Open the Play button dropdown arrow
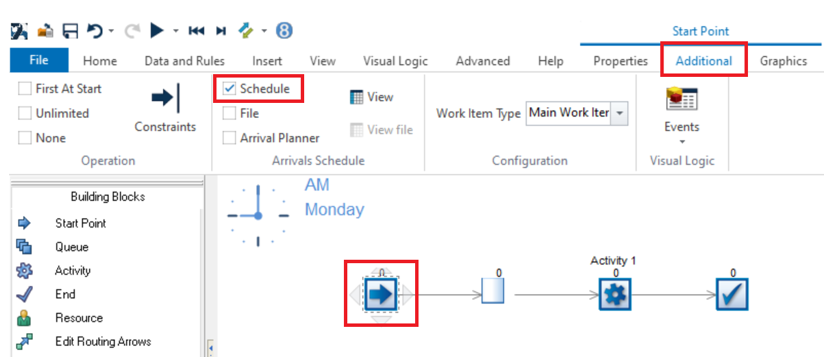Screen dimensions: 830x362 [176, 32]
